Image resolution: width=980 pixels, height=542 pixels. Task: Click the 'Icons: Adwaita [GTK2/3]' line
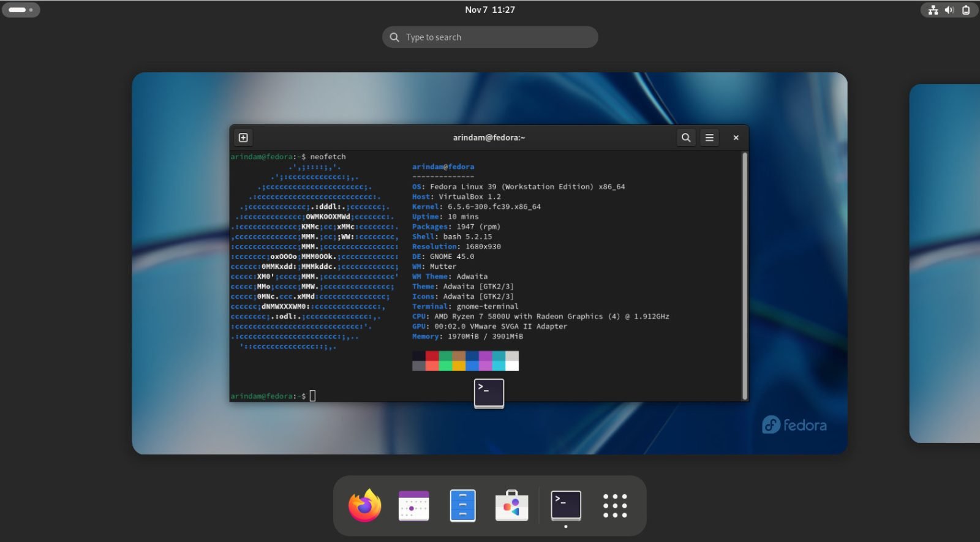tap(463, 296)
